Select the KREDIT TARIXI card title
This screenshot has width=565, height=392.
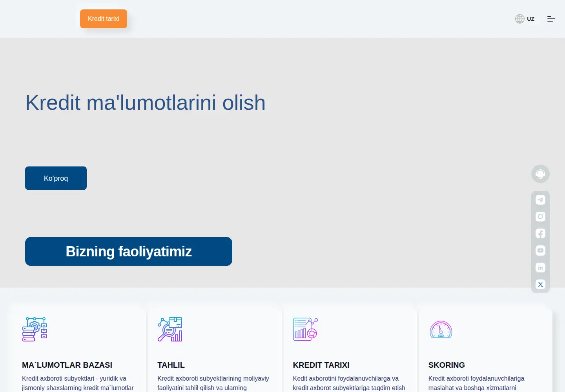(321, 365)
